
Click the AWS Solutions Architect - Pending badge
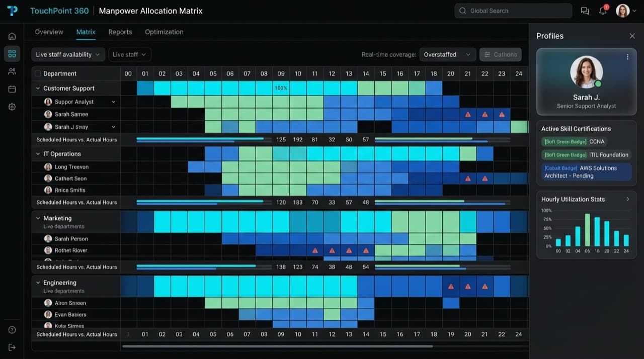pyautogui.click(x=586, y=172)
